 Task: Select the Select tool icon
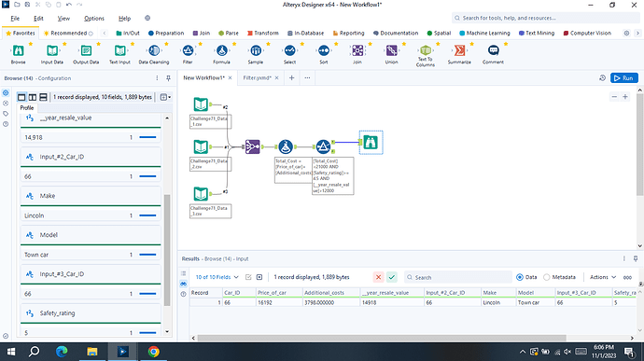(x=289, y=51)
